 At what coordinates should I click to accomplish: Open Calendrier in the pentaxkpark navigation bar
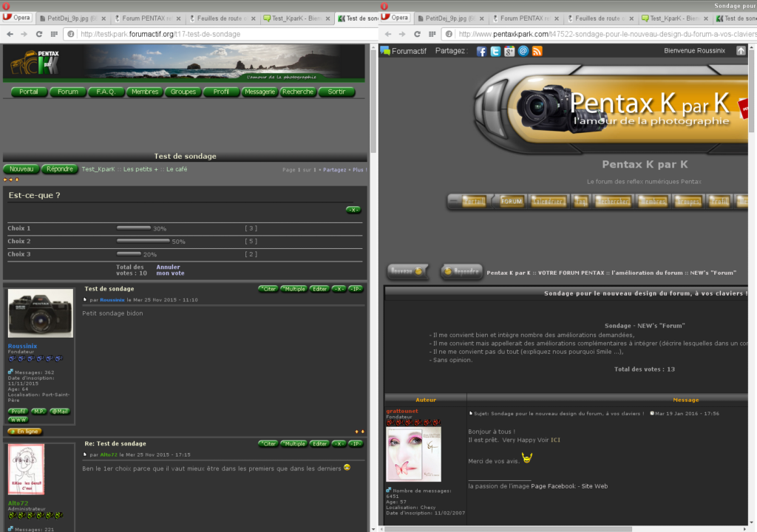point(548,201)
